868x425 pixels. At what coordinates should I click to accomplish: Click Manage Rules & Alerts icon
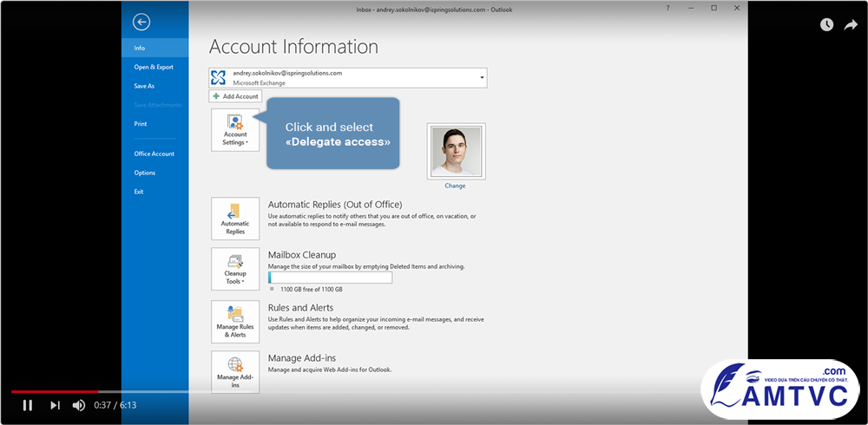click(235, 322)
